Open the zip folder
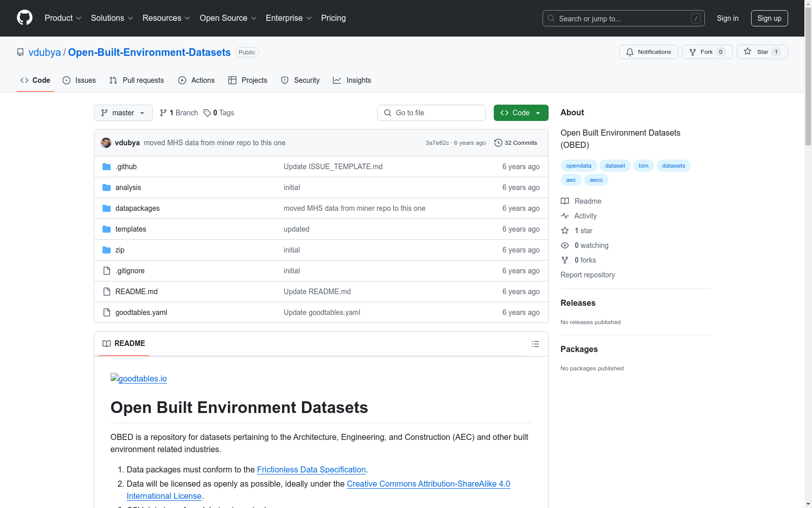This screenshot has height=508, width=812. 120,250
